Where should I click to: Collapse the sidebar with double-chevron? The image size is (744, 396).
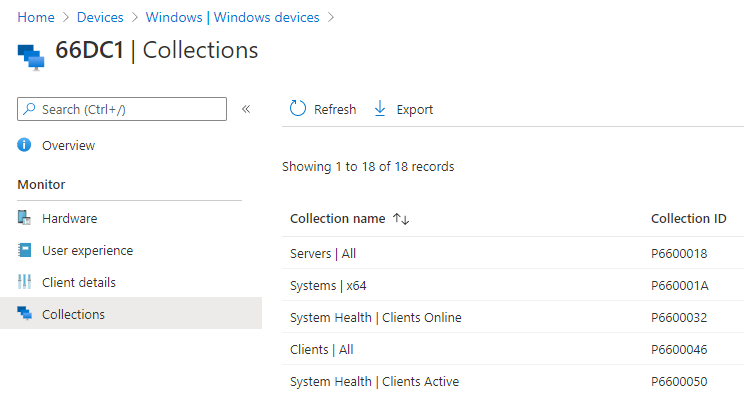pos(246,109)
